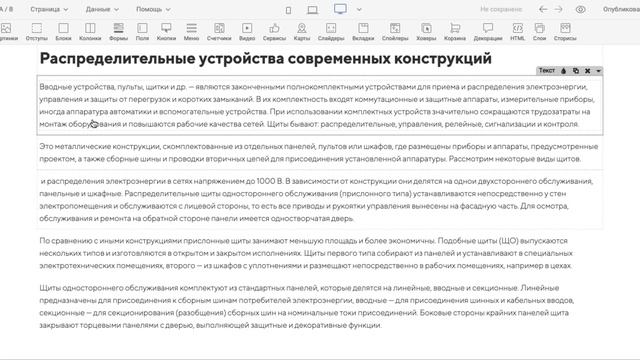Select desktop monitor preview mode

[340, 9]
